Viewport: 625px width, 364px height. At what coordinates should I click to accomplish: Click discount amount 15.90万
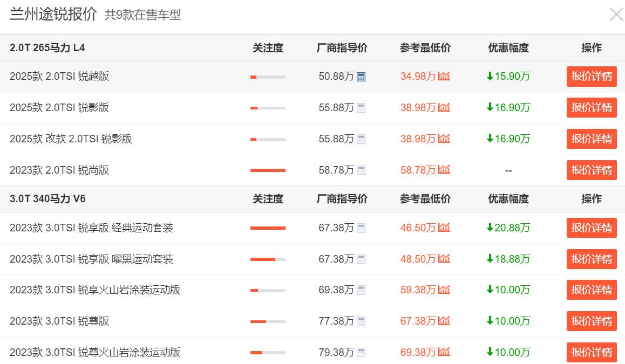508,76
